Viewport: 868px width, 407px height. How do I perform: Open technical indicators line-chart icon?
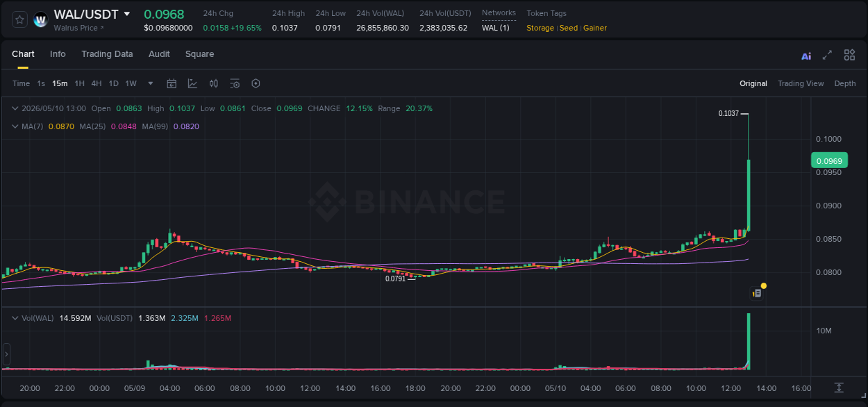[x=192, y=83]
